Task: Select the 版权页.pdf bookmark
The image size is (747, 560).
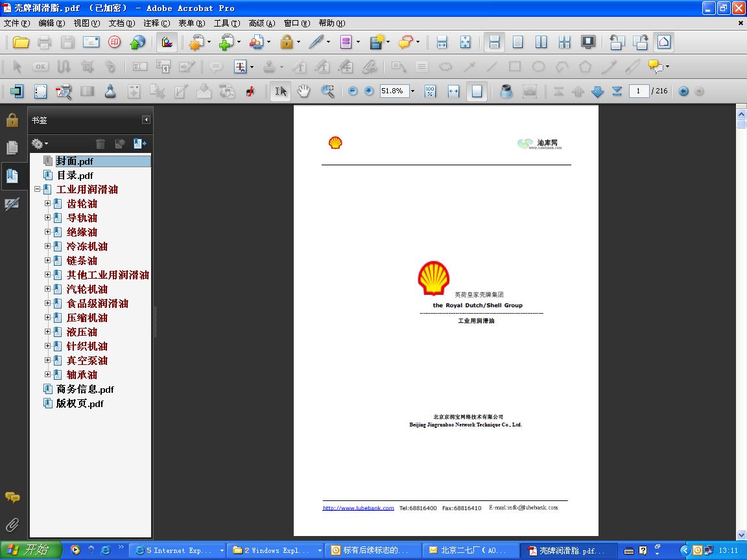Action: click(80, 404)
